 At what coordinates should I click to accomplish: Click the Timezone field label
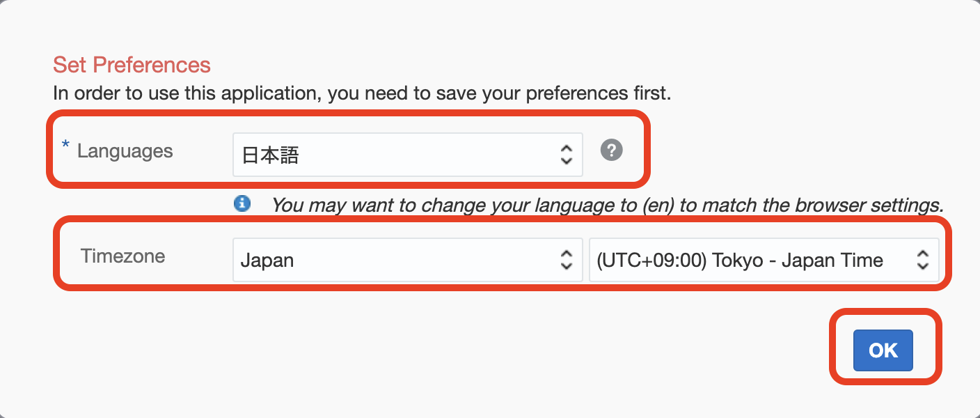click(122, 256)
